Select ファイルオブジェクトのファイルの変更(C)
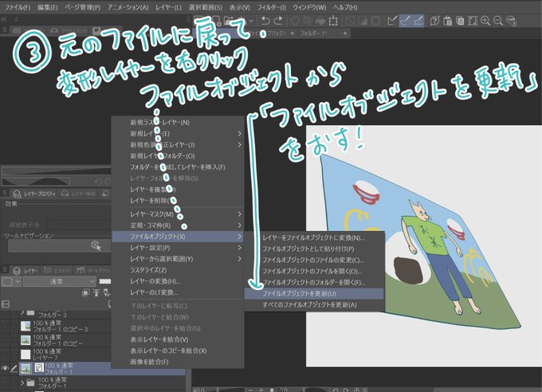 (x=314, y=260)
